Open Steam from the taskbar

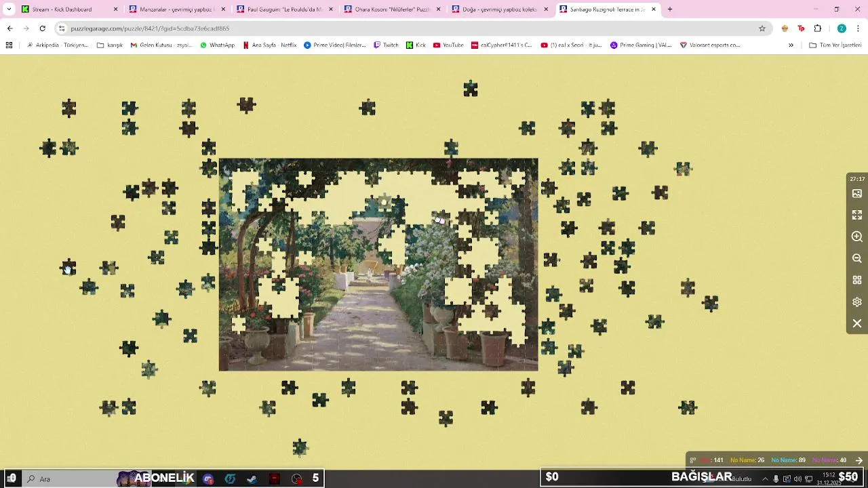pyautogui.click(x=252, y=479)
